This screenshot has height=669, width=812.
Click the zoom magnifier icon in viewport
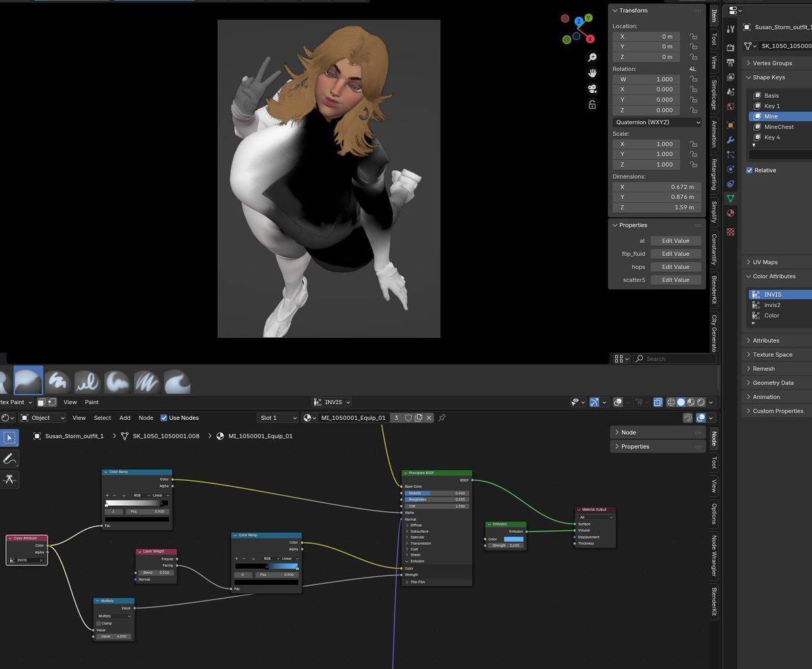tap(592, 58)
